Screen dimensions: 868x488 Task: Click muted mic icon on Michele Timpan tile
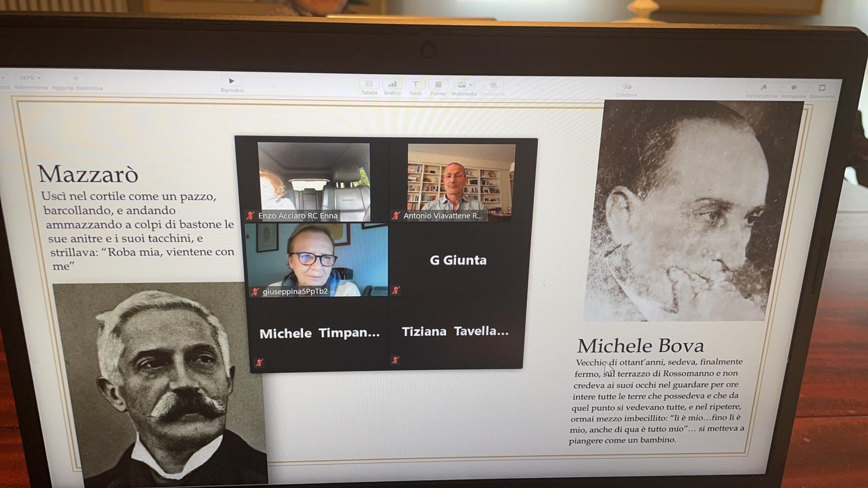pos(259,363)
